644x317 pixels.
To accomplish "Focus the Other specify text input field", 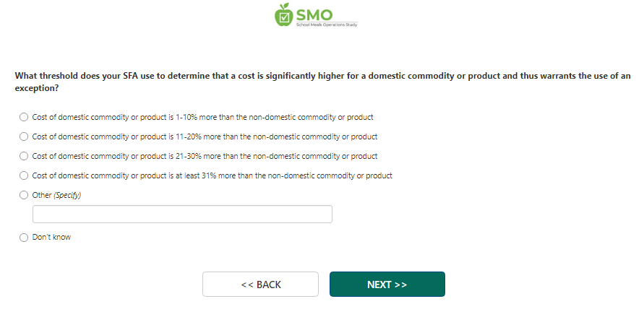I will tap(182, 214).
